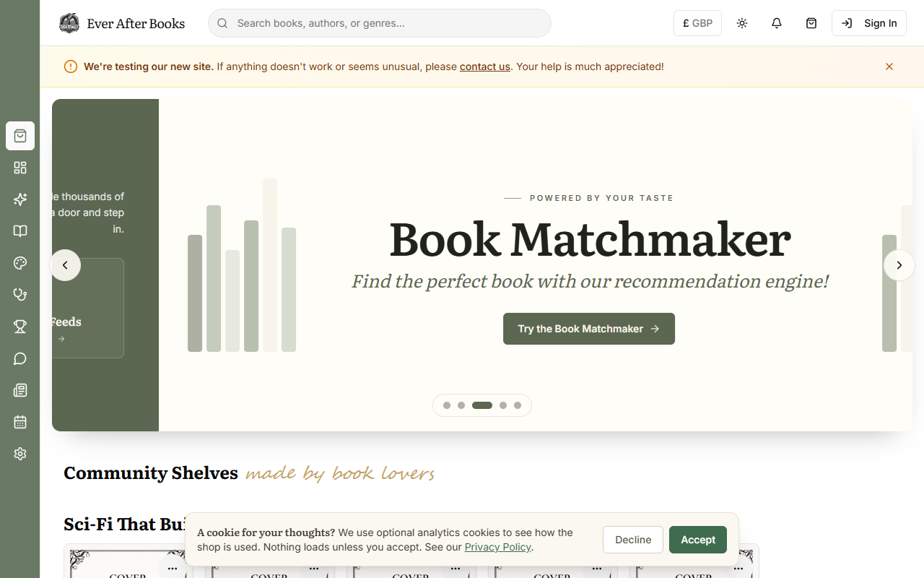924x578 pixels.
Task: Select the fourth carousel pagination dot
Action: 503,405
